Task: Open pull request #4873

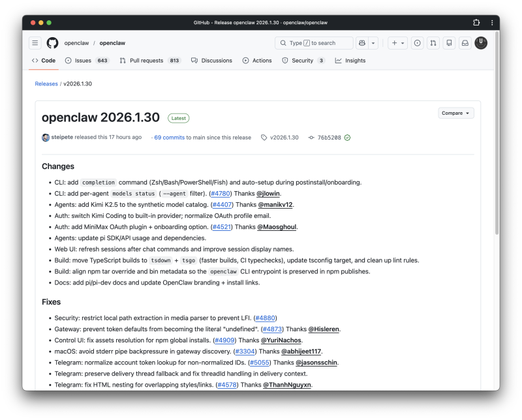Action: (272, 329)
